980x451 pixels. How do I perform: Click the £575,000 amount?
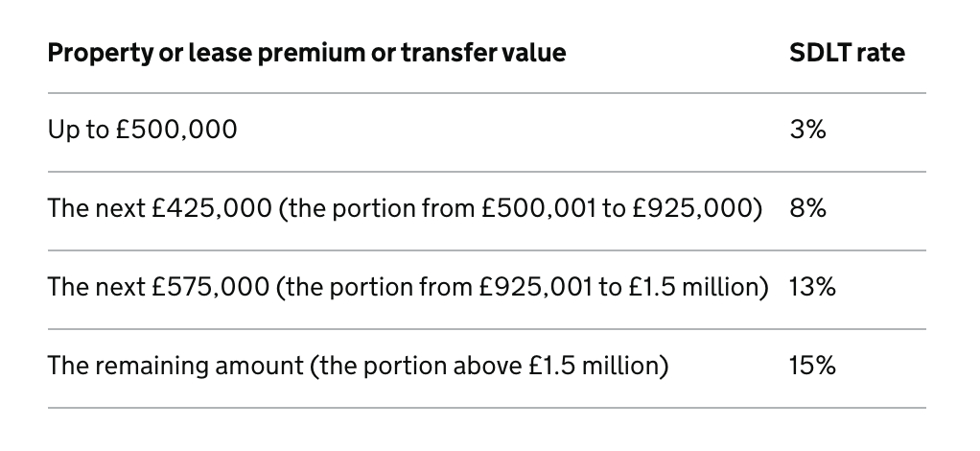pyautogui.click(x=211, y=287)
